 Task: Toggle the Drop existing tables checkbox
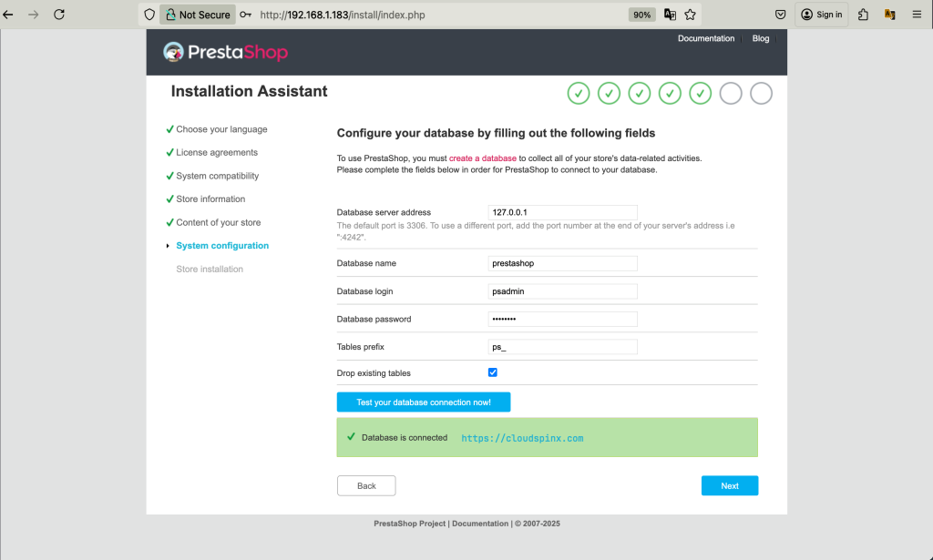pos(493,372)
